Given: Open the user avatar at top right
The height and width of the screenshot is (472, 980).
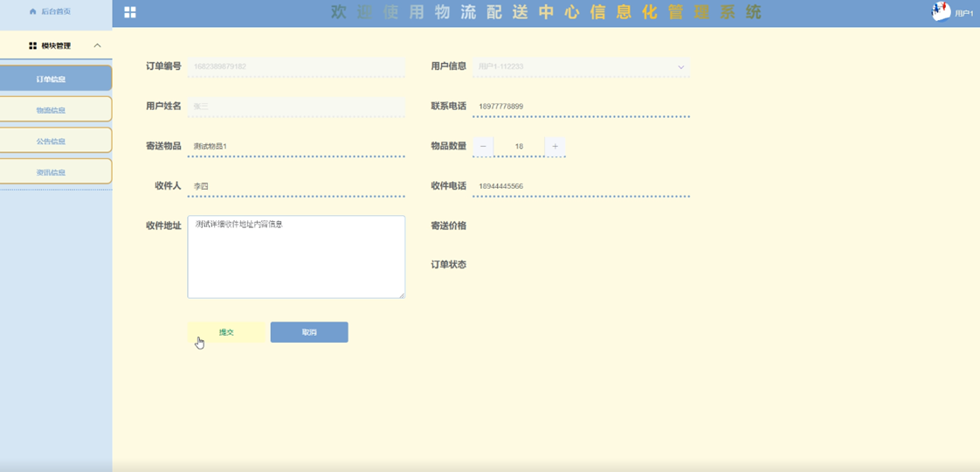Looking at the screenshot, I should tap(941, 11).
